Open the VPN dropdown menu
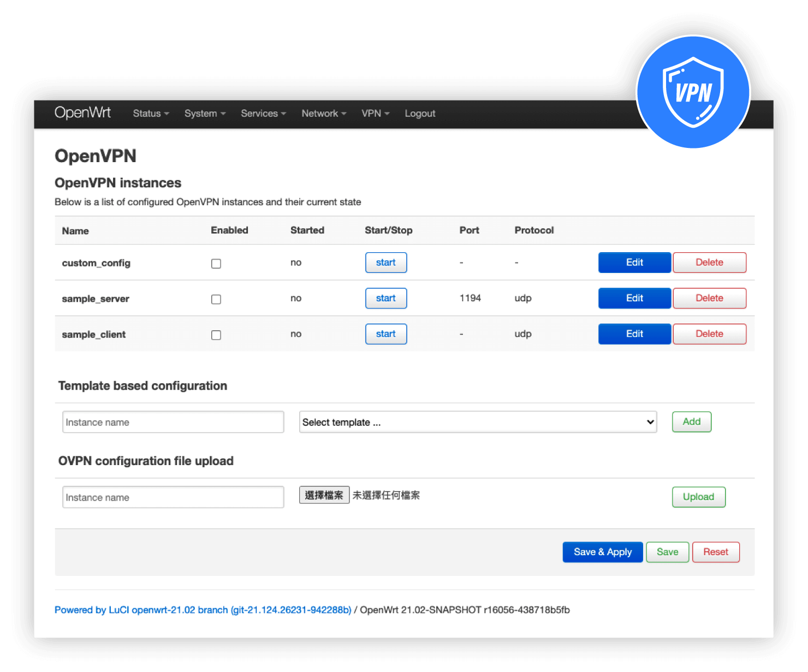The height and width of the screenshot is (672, 808). point(375,114)
